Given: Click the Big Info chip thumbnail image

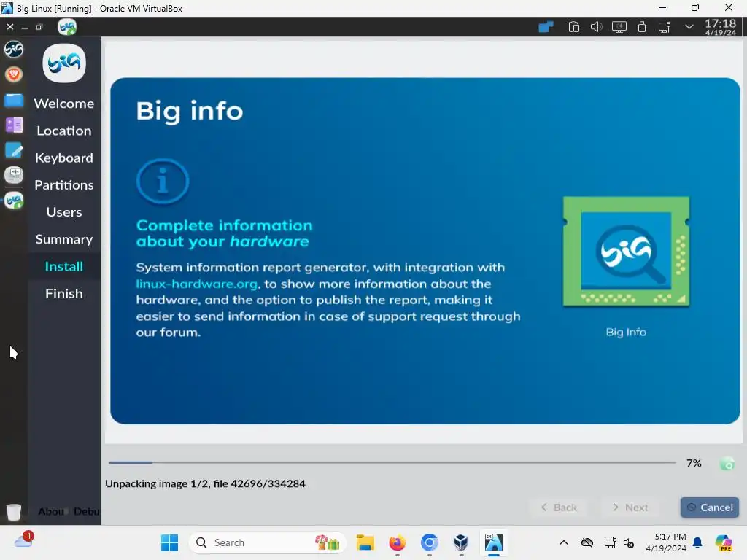Looking at the screenshot, I should point(626,252).
